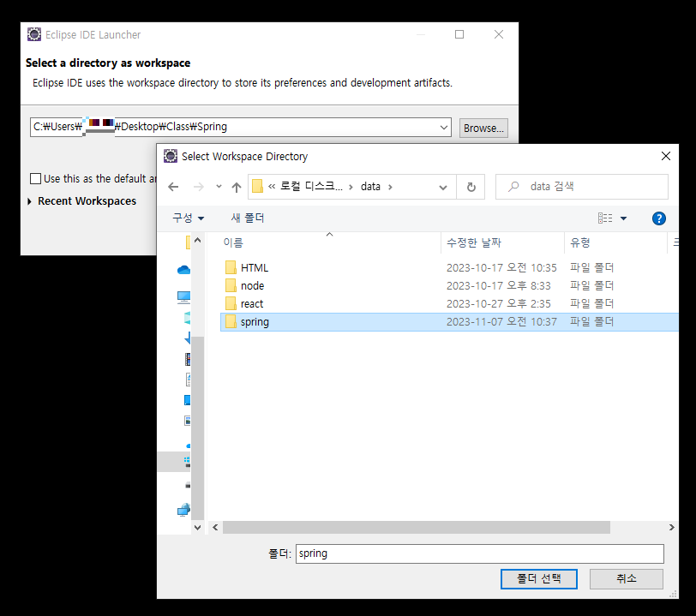
Task: Click the '폴더' name input field
Action: pos(480,553)
